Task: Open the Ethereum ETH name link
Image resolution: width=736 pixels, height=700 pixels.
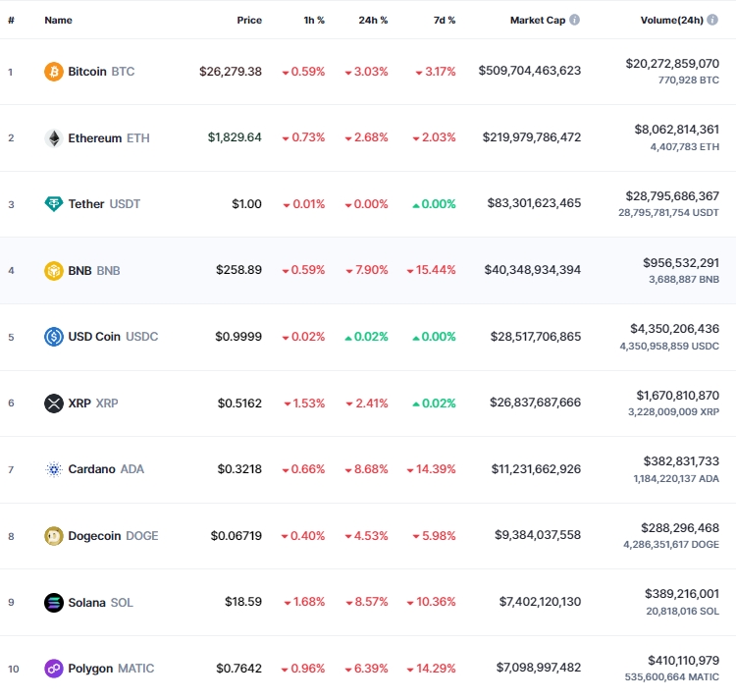Action: [x=109, y=138]
